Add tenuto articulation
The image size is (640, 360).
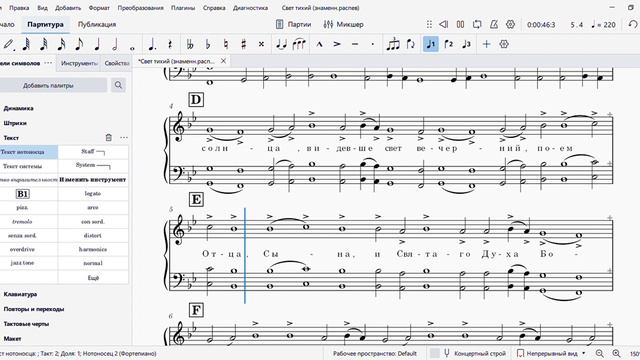click(x=355, y=44)
